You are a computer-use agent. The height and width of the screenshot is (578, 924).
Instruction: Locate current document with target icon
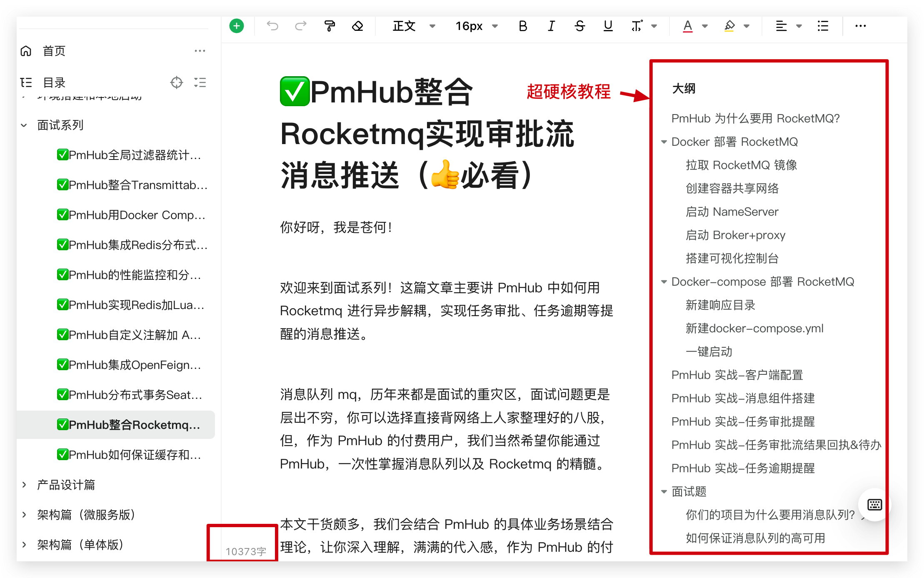tap(177, 82)
